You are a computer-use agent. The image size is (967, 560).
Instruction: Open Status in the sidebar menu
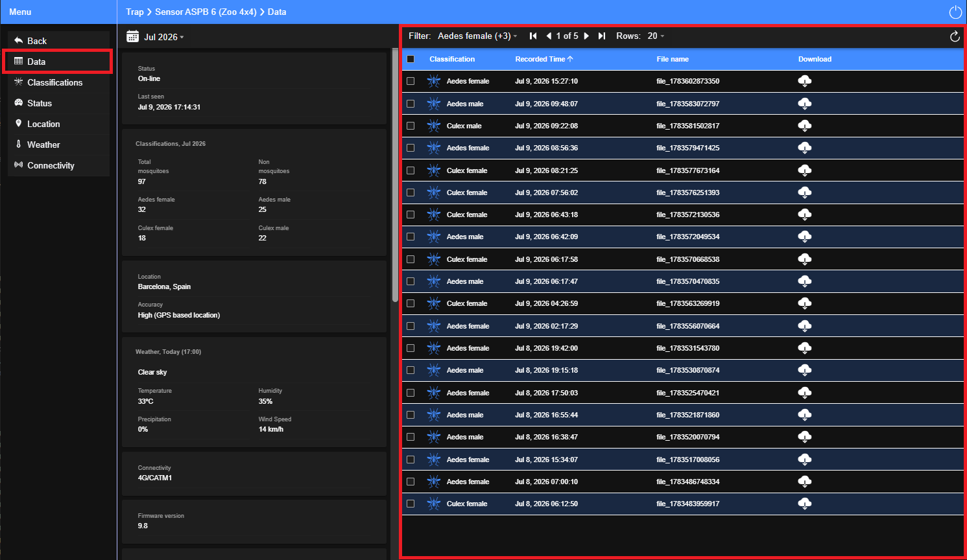(x=58, y=103)
